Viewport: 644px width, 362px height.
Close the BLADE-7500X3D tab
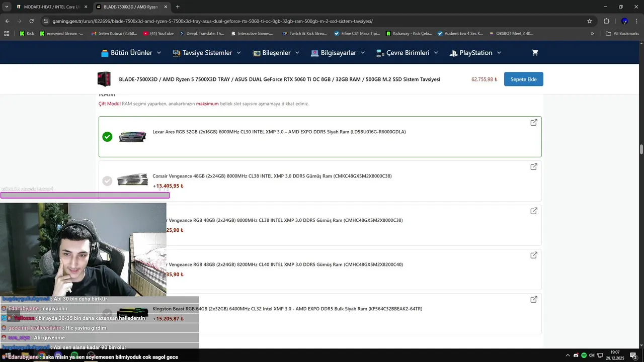click(x=166, y=7)
